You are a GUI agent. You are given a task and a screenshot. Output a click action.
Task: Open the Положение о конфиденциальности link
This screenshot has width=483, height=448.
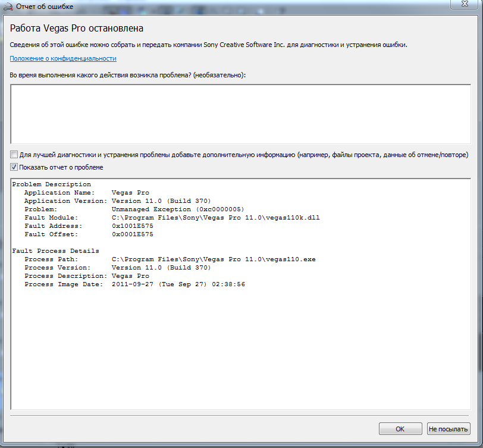coord(63,58)
